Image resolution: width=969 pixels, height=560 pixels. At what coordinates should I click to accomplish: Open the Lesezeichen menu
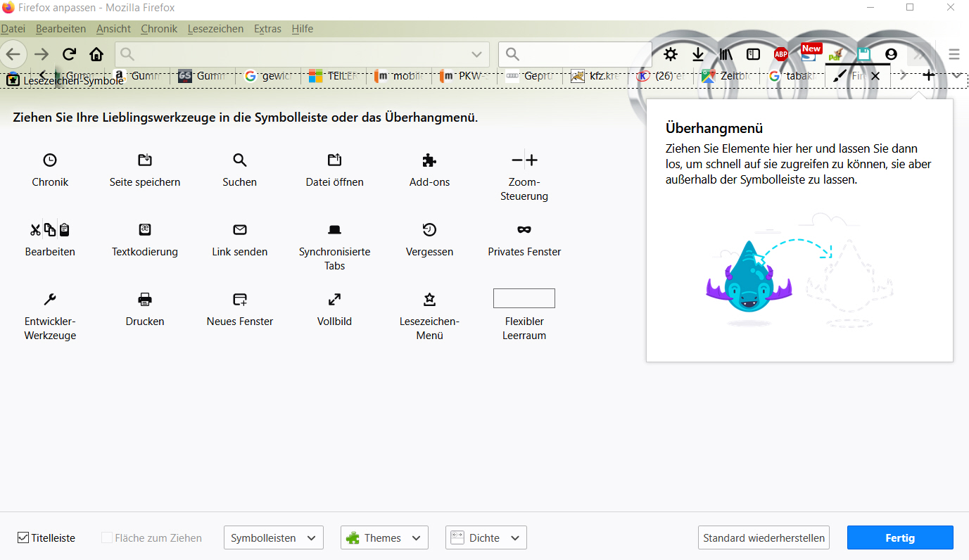tap(215, 29)
